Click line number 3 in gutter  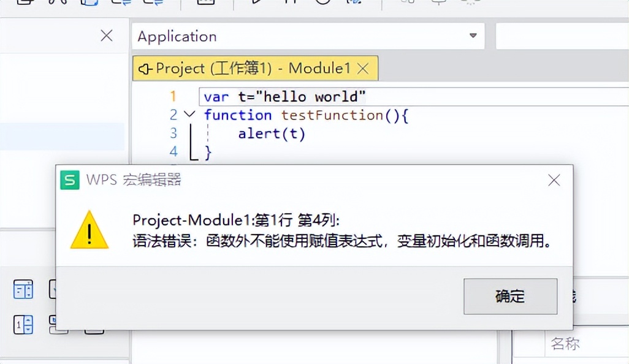(x=173, y=133)
